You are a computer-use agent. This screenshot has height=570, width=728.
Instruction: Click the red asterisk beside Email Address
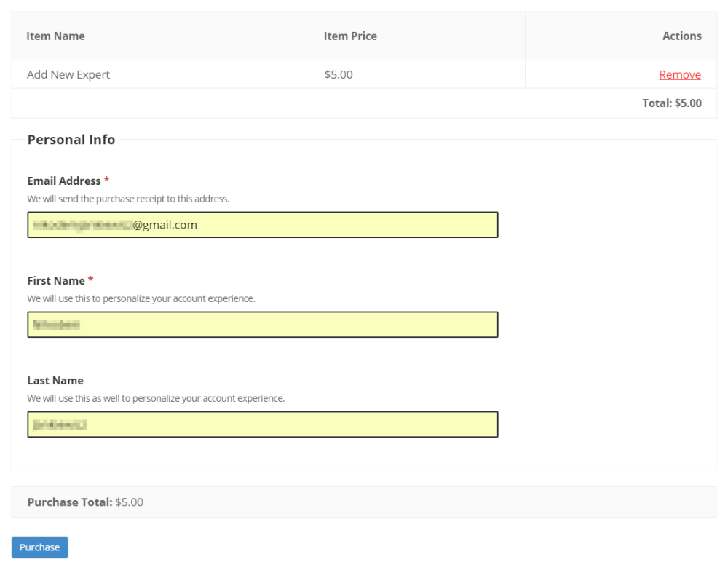107,180
